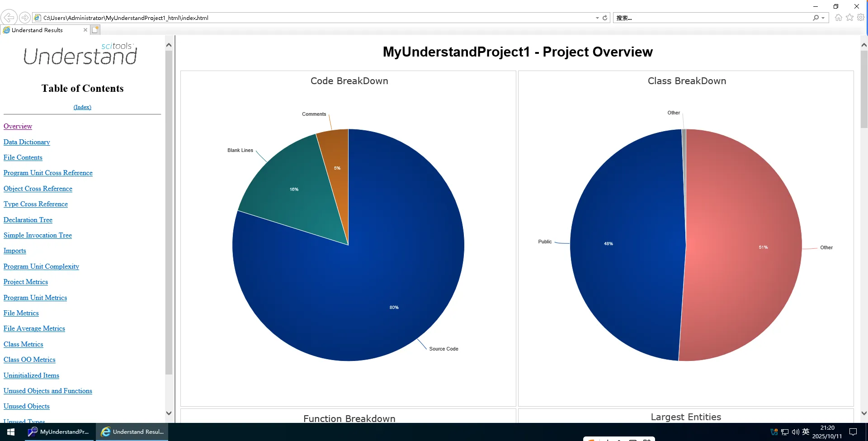The height and width of the screenshot is (441, 868).
Task: Click the browser Back arrow button
Action: (x=9, y=18)
